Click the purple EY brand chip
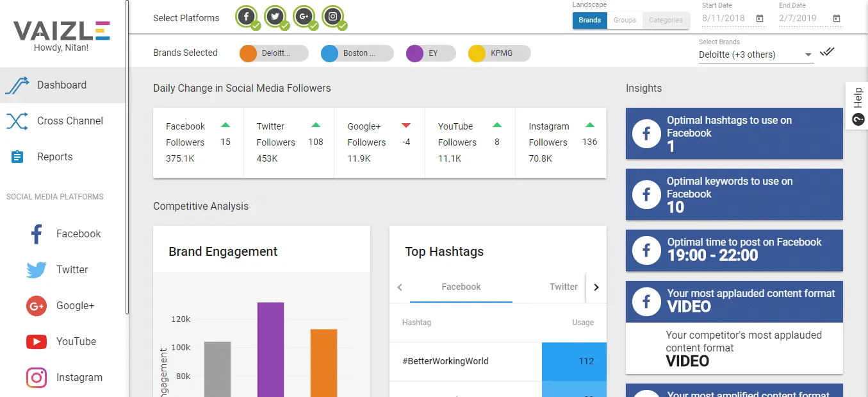The width and height of the screenshot is (868, 397). (x=431, y=53)
